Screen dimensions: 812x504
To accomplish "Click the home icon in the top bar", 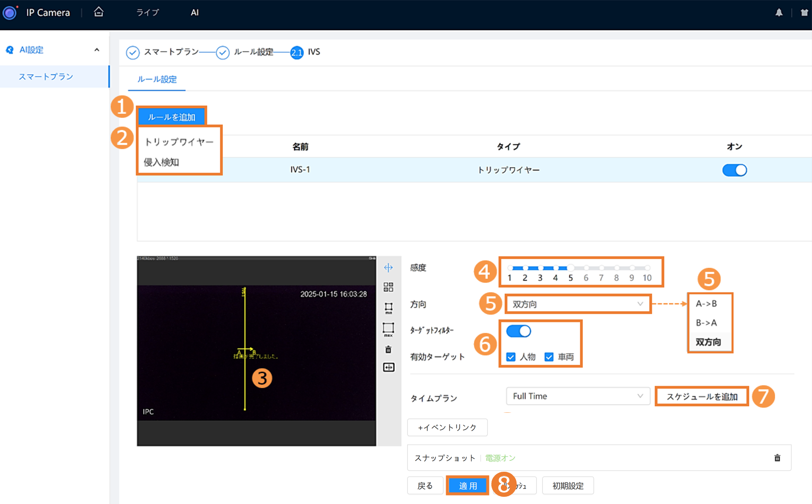I will click(98, 12).
